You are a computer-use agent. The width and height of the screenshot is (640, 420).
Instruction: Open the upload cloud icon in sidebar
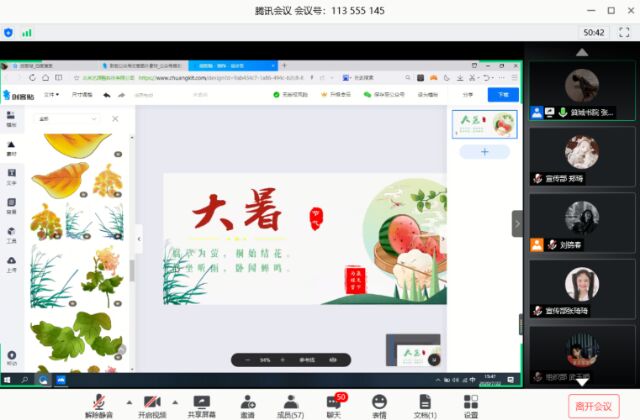coord(11,264)
